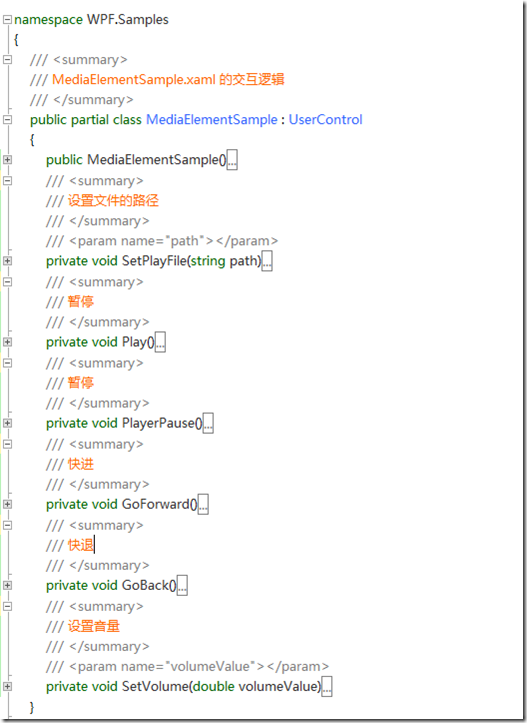Click the UserControl base class name
The height and width of the screenshot is (723, 527).
[326, 120]
